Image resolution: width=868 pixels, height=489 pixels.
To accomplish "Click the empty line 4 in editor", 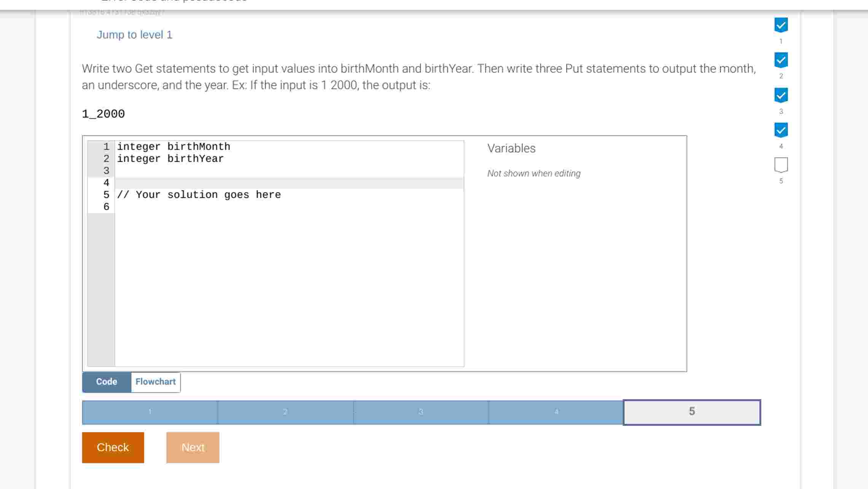I will [x=228, y=183].
